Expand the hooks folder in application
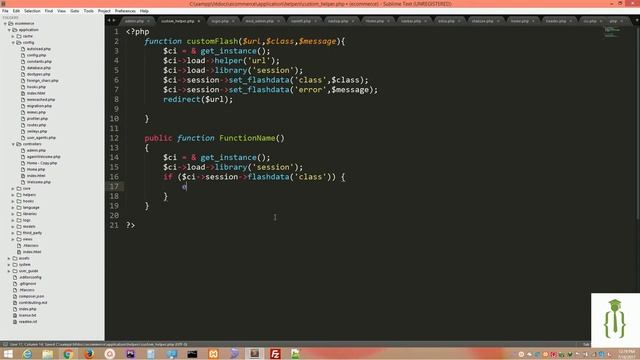Viewport: 640px width, 360px height. pyautogui.click(x=13, y=201)
